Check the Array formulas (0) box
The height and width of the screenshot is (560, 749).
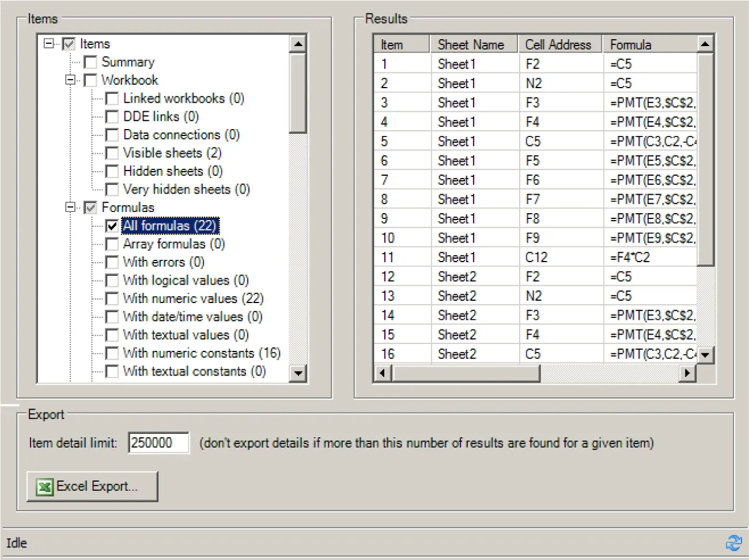112,244
